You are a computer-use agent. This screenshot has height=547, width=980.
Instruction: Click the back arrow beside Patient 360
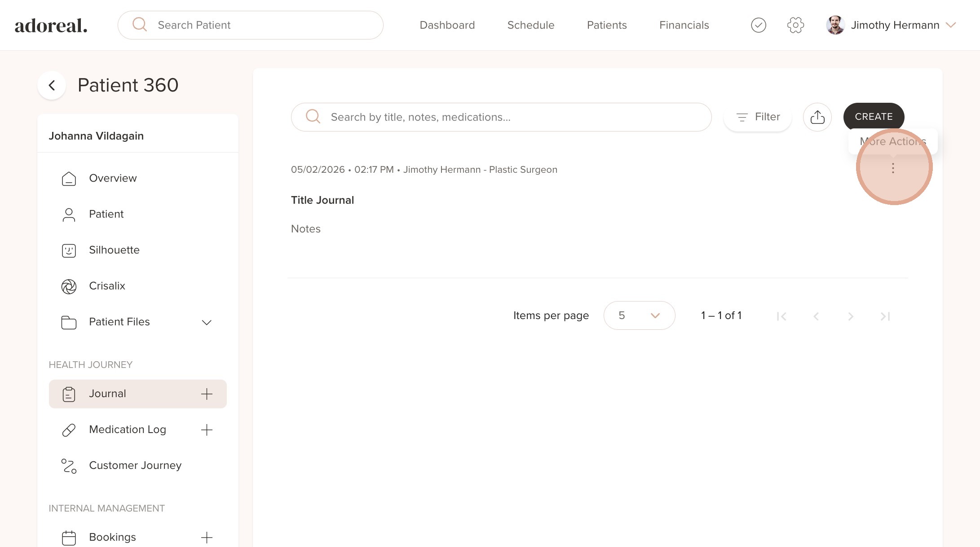pyautogui.click(x=52, y=85)
